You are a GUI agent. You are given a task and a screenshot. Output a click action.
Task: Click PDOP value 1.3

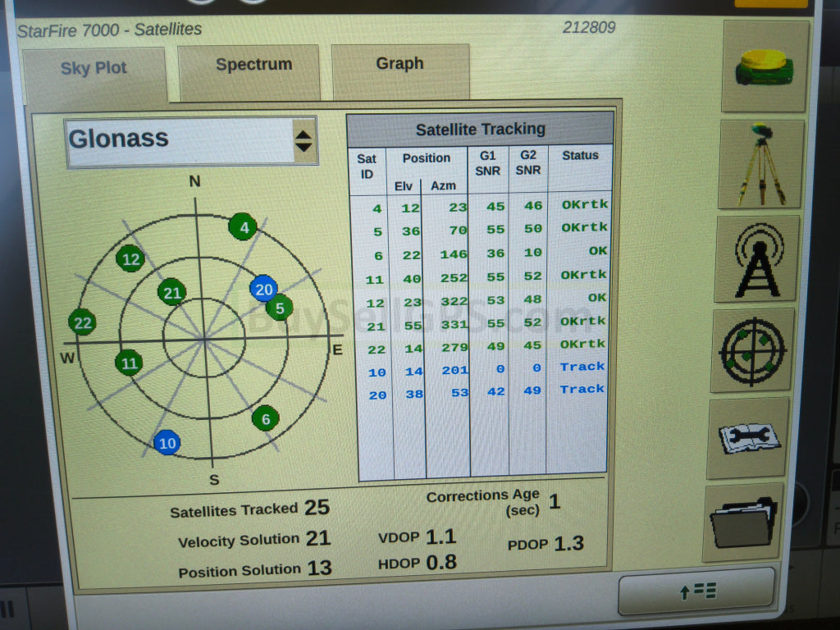click(x=569, y=543)
